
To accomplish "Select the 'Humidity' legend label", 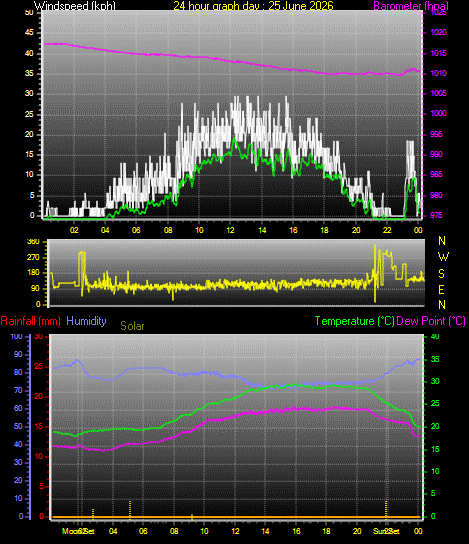I will (86, 321).
